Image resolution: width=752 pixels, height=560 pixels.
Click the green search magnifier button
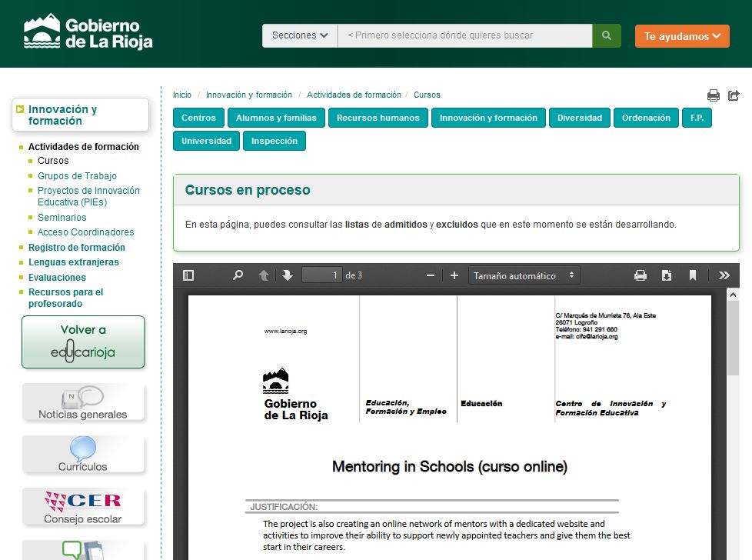pos(607,35)
